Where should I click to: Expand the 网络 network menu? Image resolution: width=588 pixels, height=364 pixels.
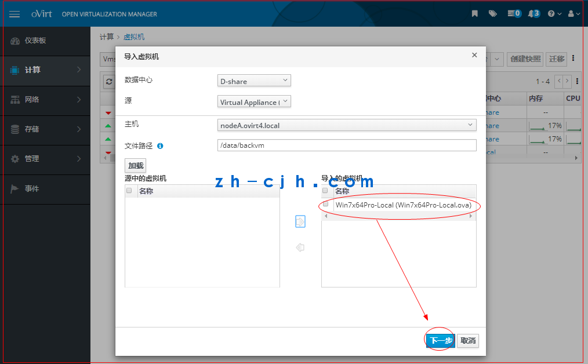(45, 100)
